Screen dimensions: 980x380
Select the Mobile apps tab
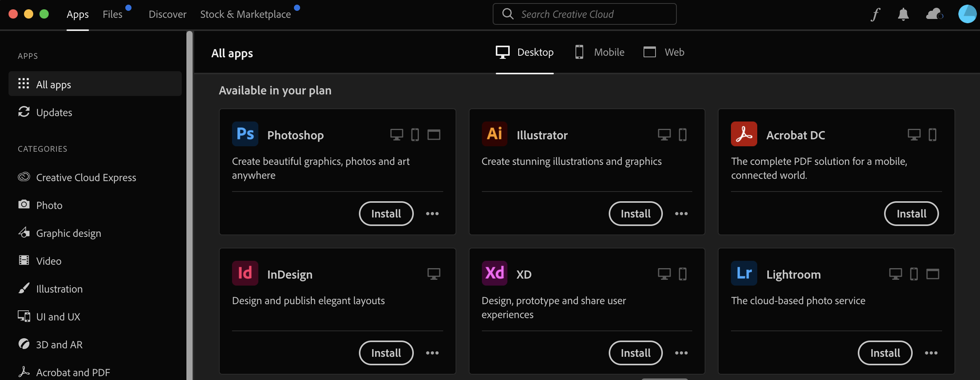click(x=599, y=52)
